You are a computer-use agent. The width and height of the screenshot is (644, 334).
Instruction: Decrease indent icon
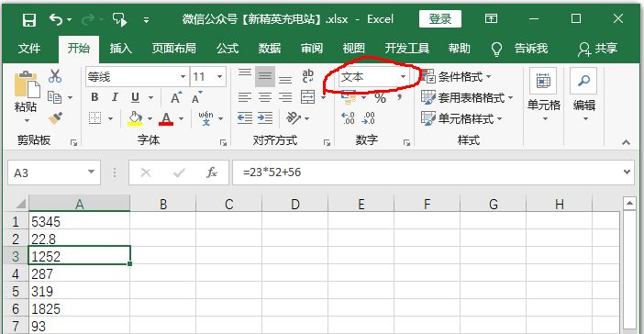[245, 118]
